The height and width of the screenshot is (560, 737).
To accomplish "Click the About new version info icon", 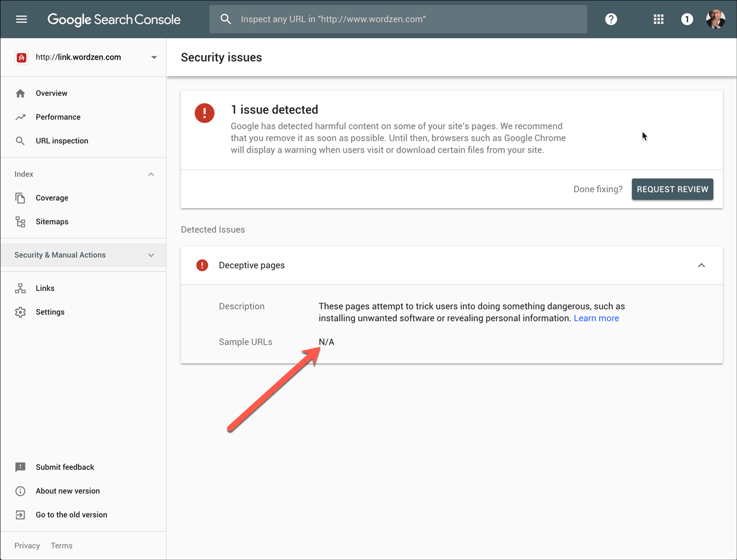I will pos(20,491).
